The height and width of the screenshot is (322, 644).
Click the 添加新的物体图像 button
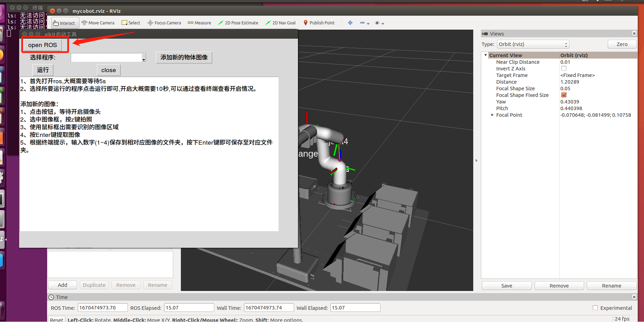tap(184, 58)
